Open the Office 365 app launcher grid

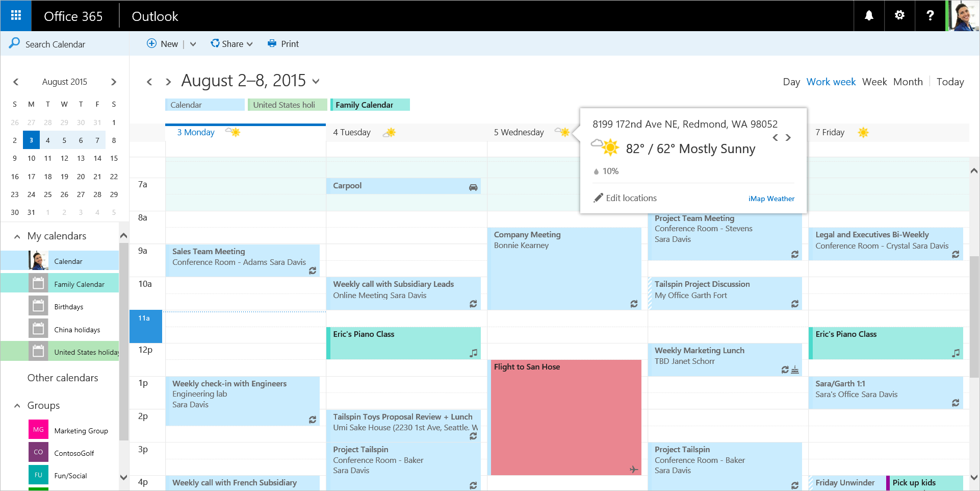16,16
